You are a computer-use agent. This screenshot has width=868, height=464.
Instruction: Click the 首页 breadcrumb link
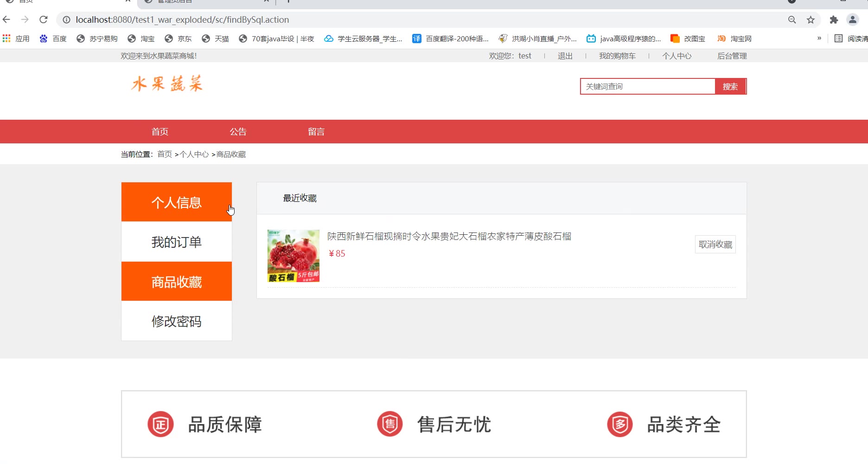165,155
